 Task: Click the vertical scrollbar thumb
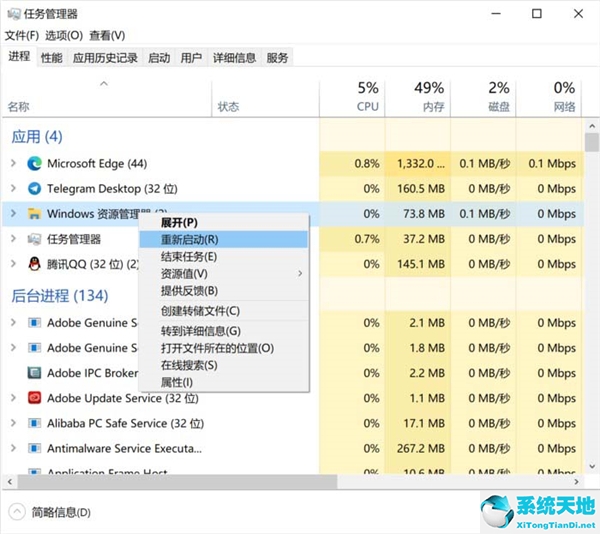pyautogui.click(x=592, y=142)
